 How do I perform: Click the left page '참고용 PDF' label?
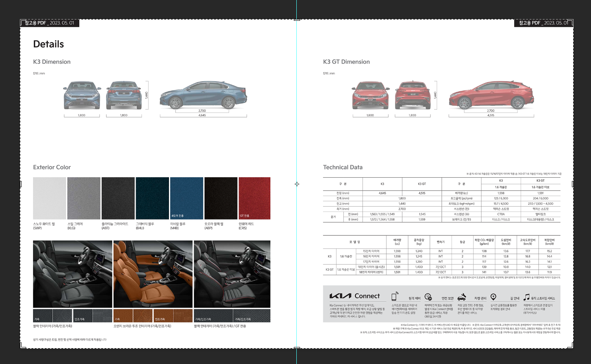pos(49,23)
